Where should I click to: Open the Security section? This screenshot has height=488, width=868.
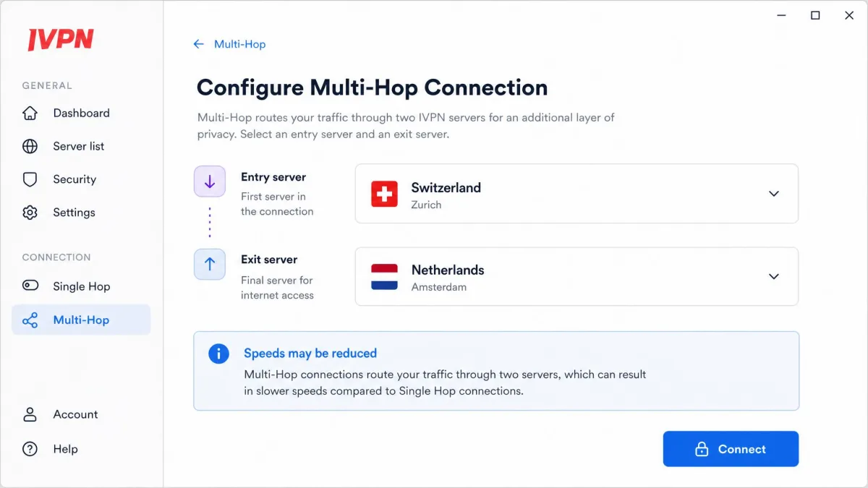[x=81, y=179]
